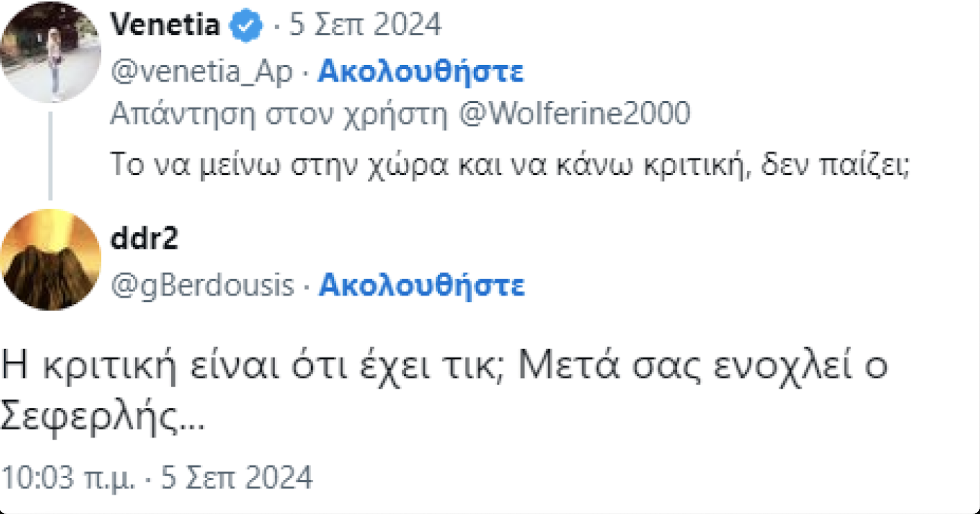Click the top date 5 Σεπ 2024
The image size is (980, 514).
point(365,25)
